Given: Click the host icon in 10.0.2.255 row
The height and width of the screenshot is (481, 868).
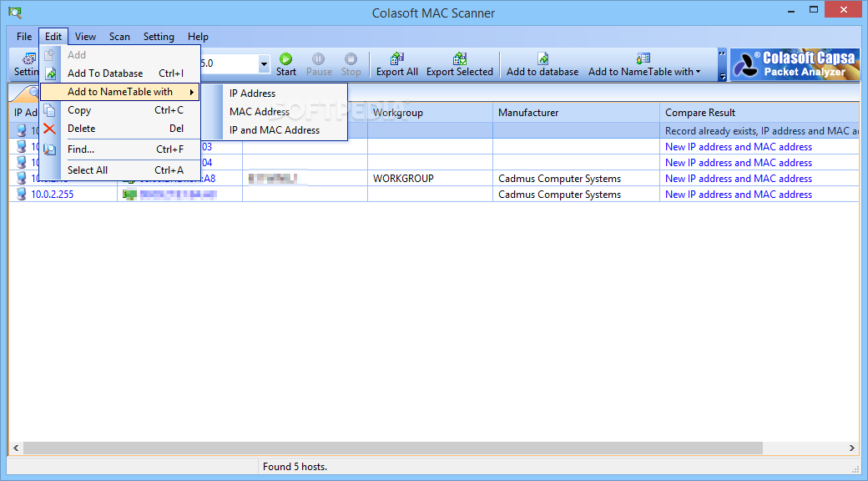Looking at the screenshot, I should coord(21,194).
